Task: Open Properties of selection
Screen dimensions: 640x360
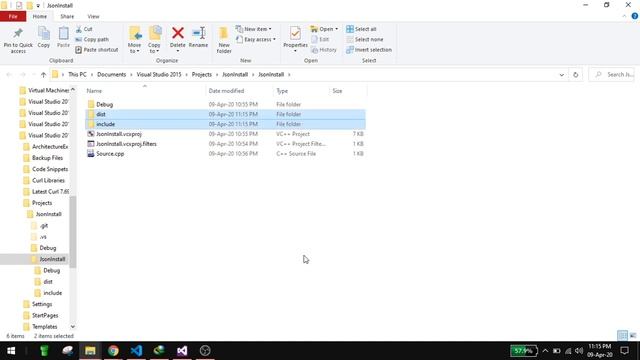Action: (x=295, y=39)
